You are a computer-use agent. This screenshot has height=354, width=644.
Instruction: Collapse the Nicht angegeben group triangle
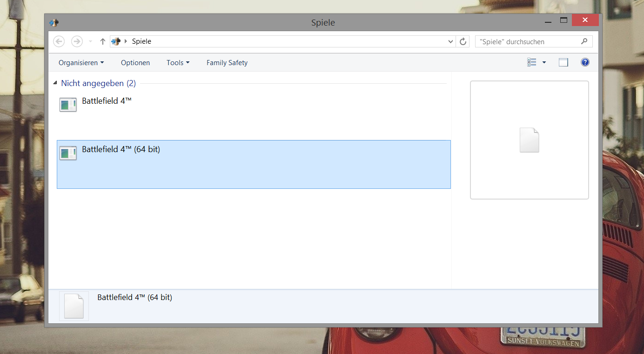coord(56,83)
